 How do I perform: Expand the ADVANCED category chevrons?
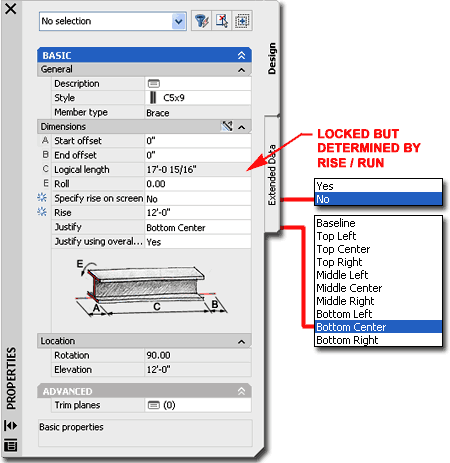pos(241,391)
